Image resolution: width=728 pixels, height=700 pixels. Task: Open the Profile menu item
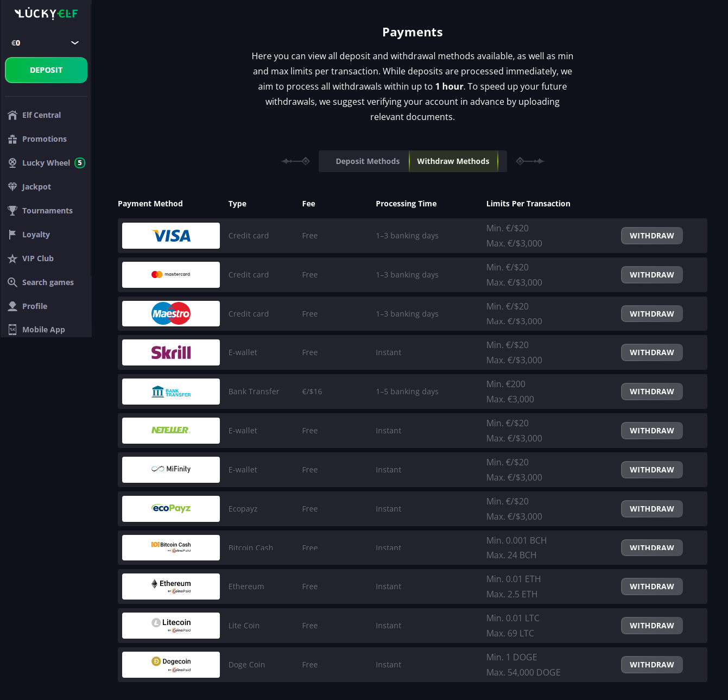35,306
